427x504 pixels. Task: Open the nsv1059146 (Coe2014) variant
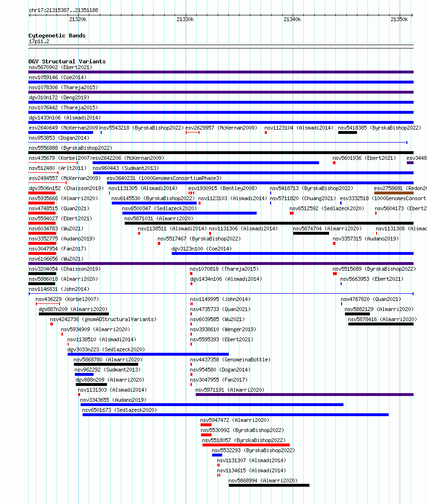pyautogui.click(x=58, y=77)
